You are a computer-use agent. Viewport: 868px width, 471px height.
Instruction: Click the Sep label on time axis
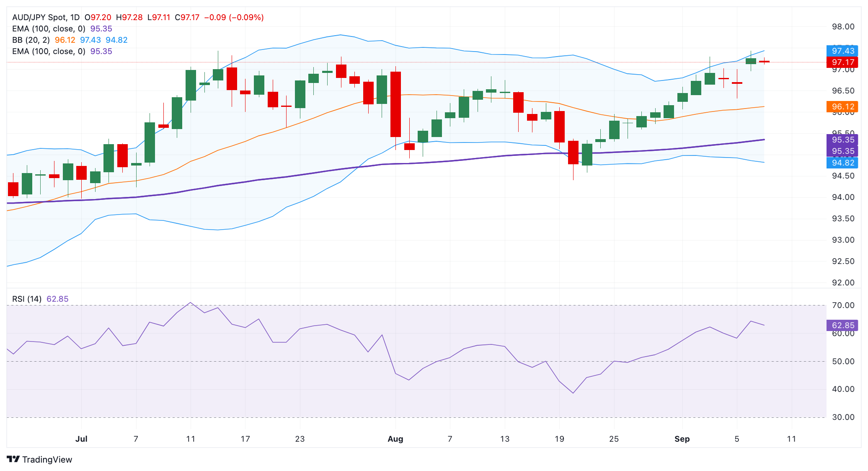[682, 439]
